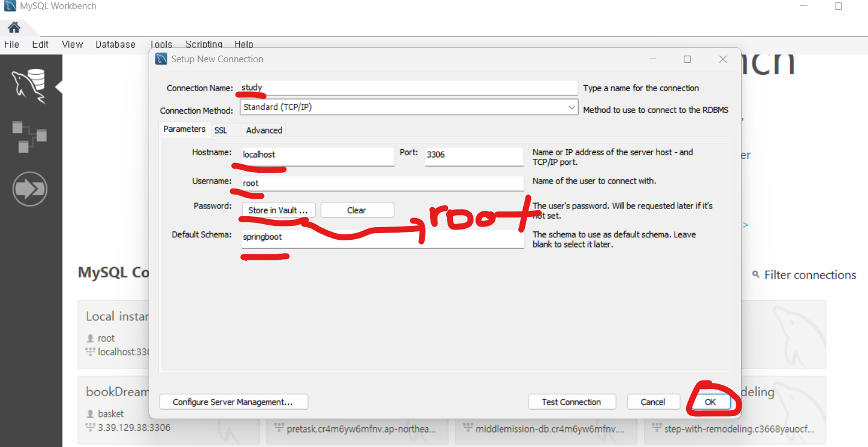Click the 'step-with-remodeling' connection text

coord(739,429)
